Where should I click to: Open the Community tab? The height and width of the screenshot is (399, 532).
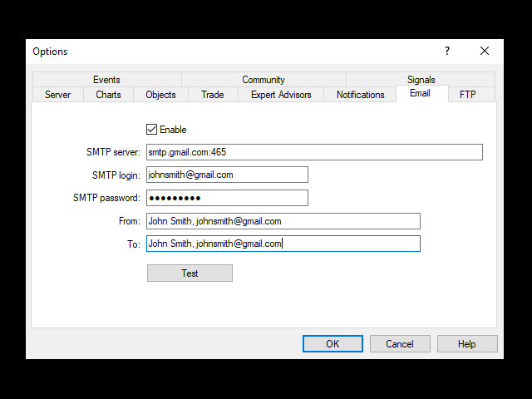[264, 80]
